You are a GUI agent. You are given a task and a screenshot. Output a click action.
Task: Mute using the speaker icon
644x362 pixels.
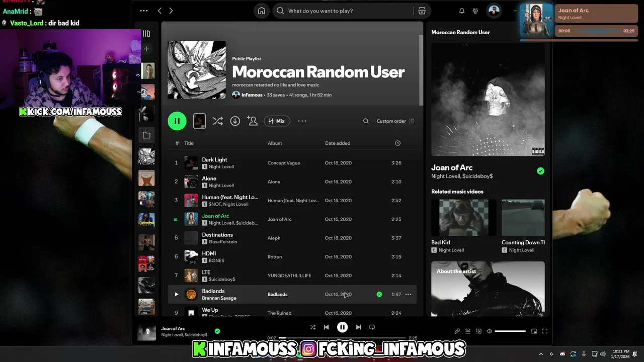tap(489, 331)
